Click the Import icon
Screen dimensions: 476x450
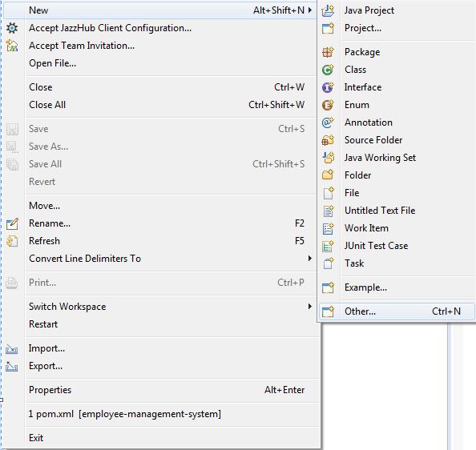coord(11,349)
